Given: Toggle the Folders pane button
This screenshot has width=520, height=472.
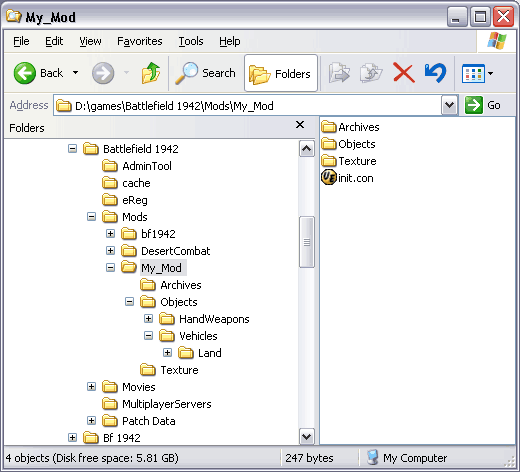Looking at the screenshot, I should click(281, 73).
